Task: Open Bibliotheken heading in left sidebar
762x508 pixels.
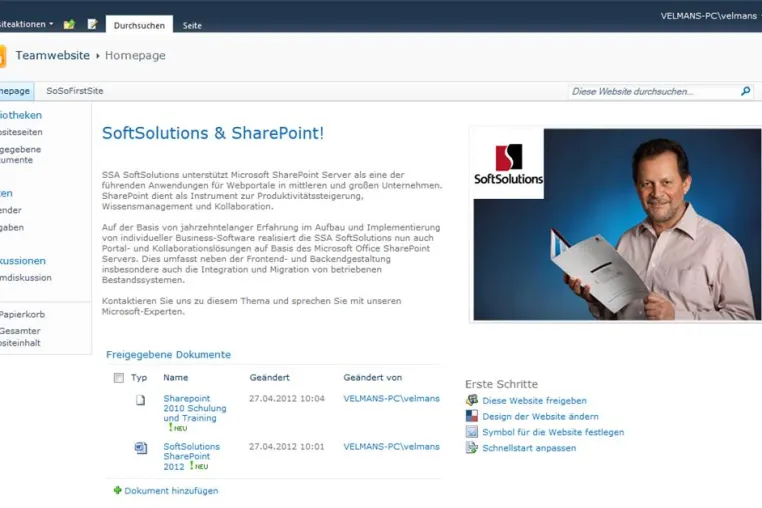Action: tap(21, 115)
